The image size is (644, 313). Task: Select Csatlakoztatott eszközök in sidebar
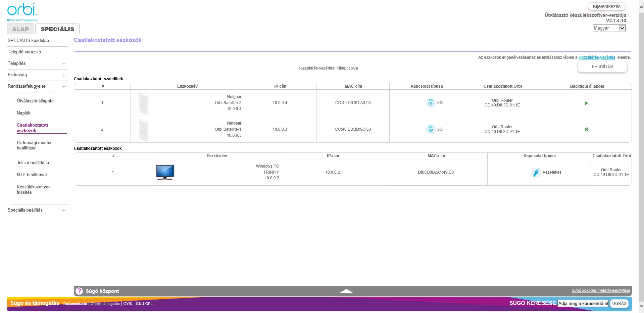[x=33, y=128]
